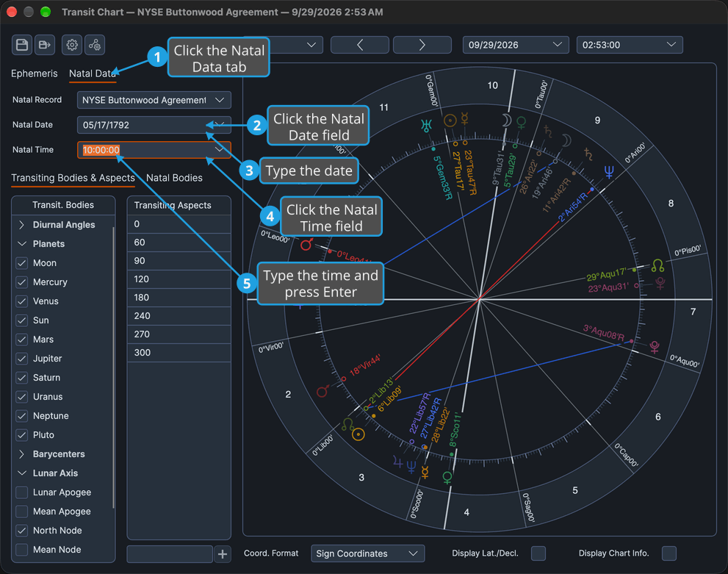The height and width of the screenshot is (574, 728).
Task: Open the Natal Record dropdown
Action: (x=154, y=100)
